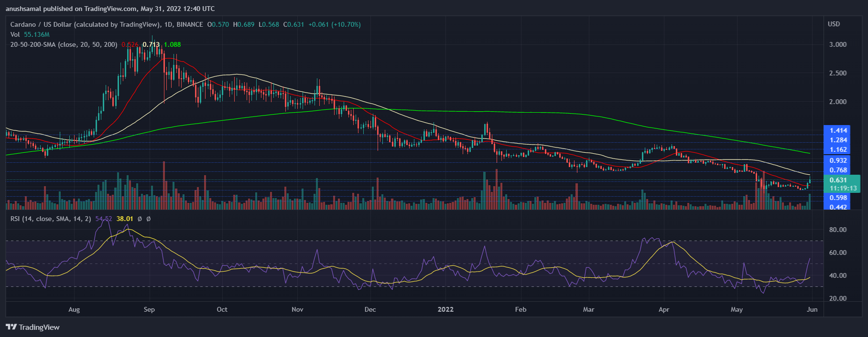
Task: Click the 38.01 RSI moving average value
Action: [125, 219]
